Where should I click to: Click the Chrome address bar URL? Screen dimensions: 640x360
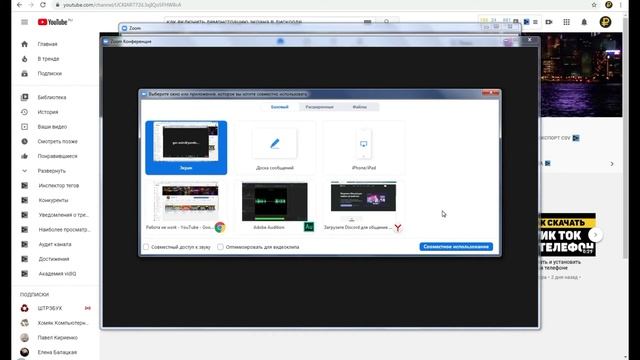122,5
